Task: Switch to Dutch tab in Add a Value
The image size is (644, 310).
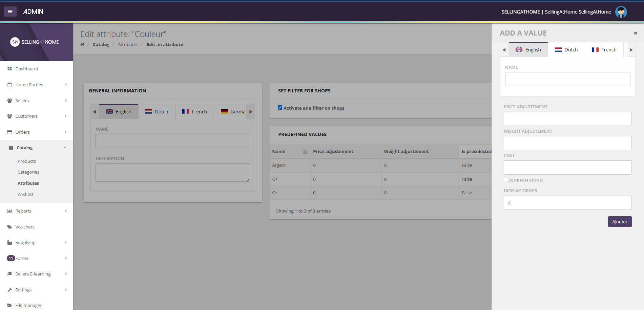Action: click(x=566, y=50)
